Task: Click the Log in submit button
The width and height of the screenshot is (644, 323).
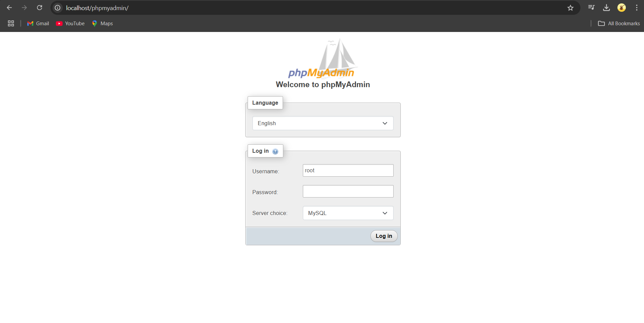Action: point(384,236)
